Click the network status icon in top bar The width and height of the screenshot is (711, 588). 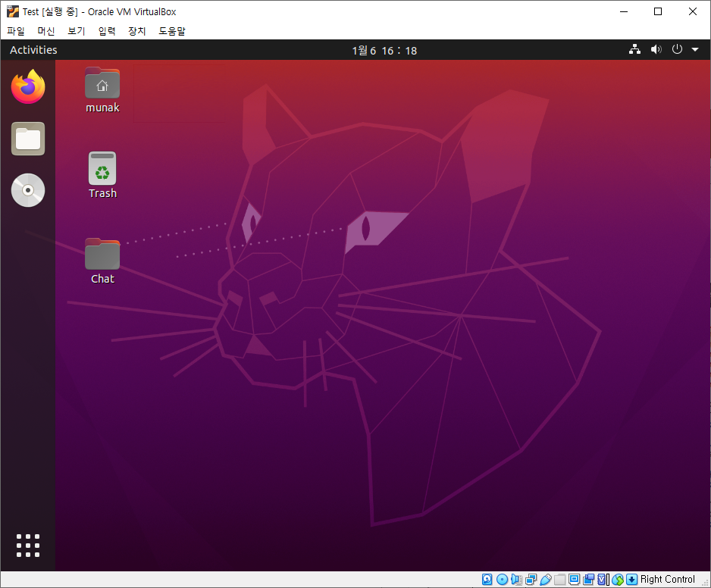(x=635, y=49)
